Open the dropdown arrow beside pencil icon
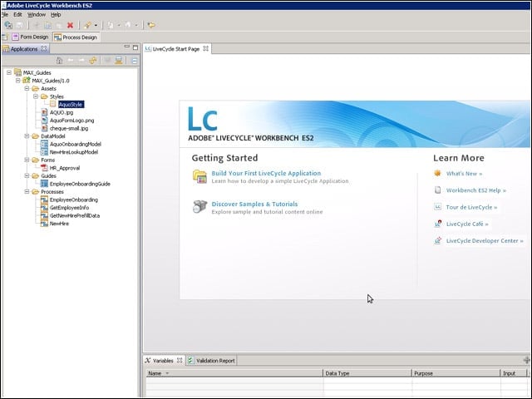532x399 pixels. (x=96, y=26)
